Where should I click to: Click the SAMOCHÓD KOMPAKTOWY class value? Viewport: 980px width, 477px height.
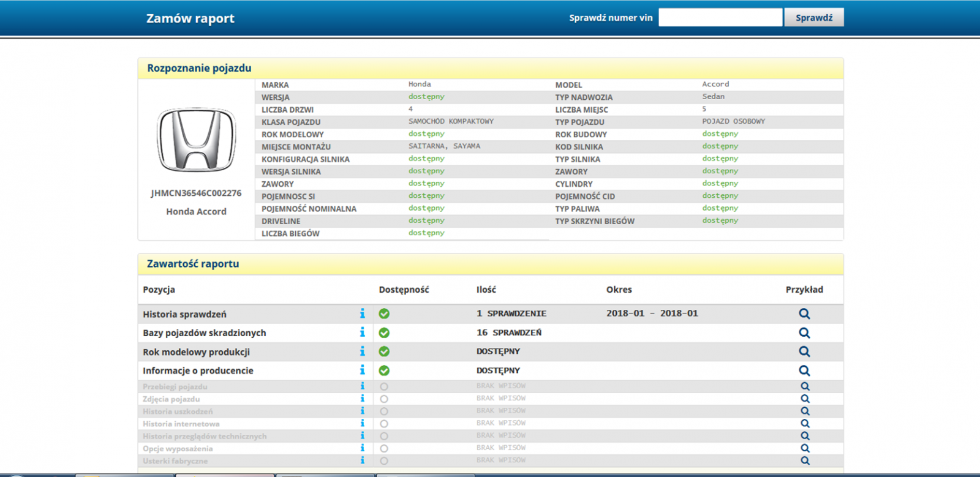(451, 121)
